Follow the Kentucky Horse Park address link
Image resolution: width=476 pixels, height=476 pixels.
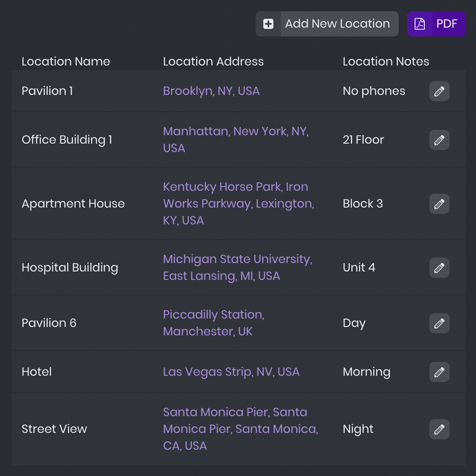[x=239, y=203]
